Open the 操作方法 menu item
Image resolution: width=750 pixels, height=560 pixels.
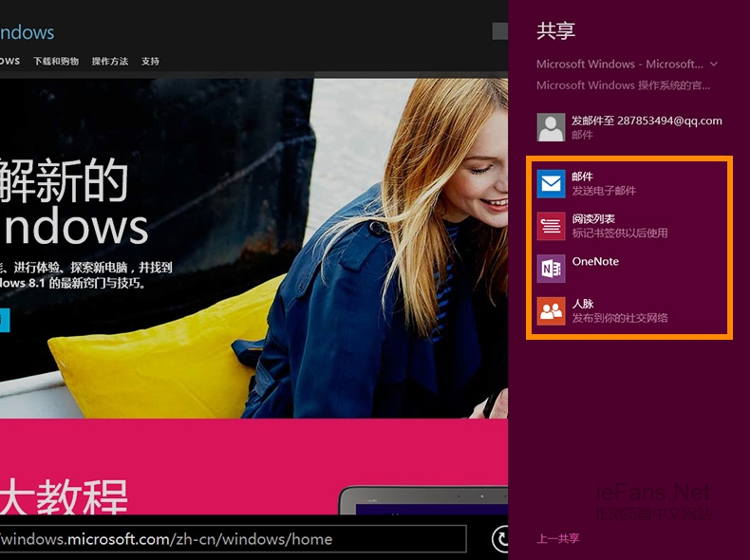point(110,61)
